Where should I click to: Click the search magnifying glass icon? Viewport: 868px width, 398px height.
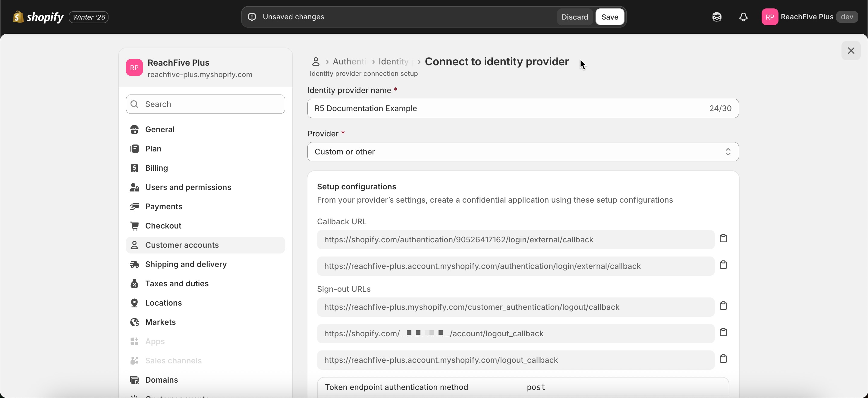point(134,104)
